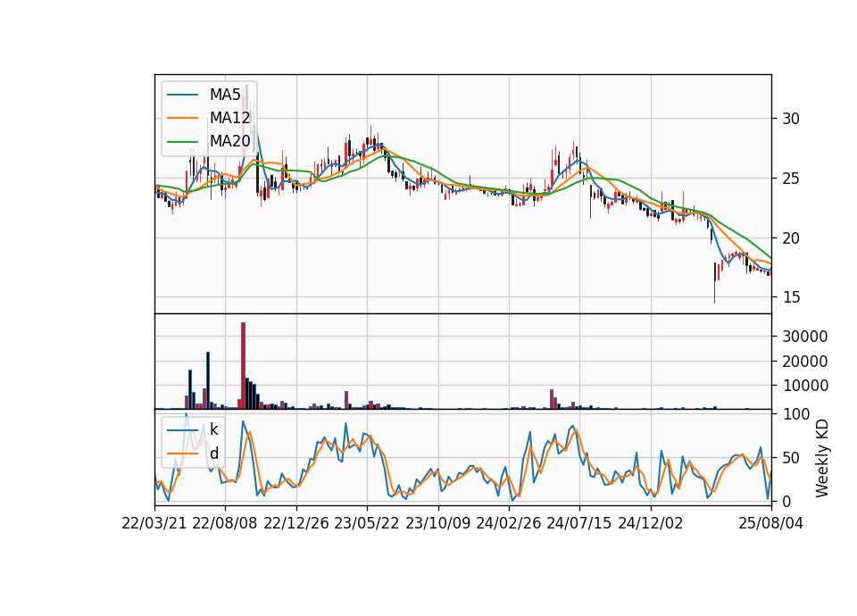The image size is (857, 616).
Task: Click the lowest candlestick wick near 15
Action: pos(714,291)
